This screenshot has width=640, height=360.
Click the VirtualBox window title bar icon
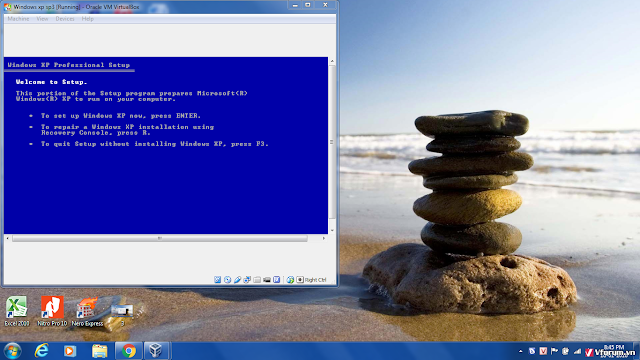pyautogui.click(x=8, y=7)
